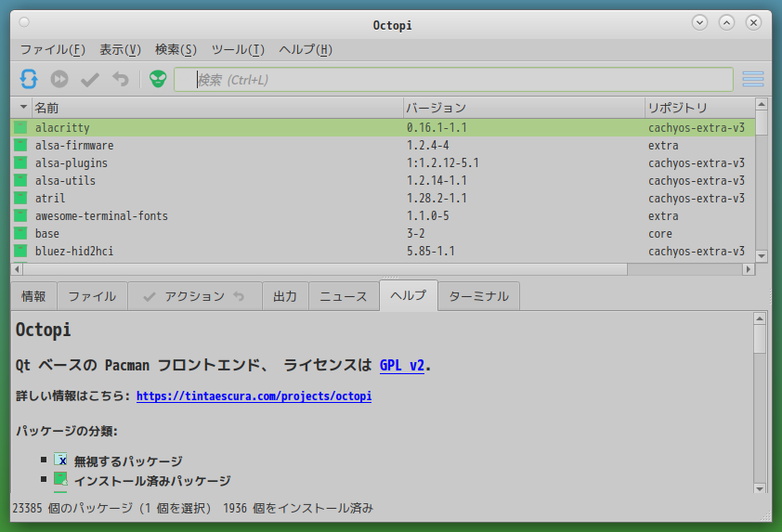Click help panel scrollbar up arrow

[760, 318]
